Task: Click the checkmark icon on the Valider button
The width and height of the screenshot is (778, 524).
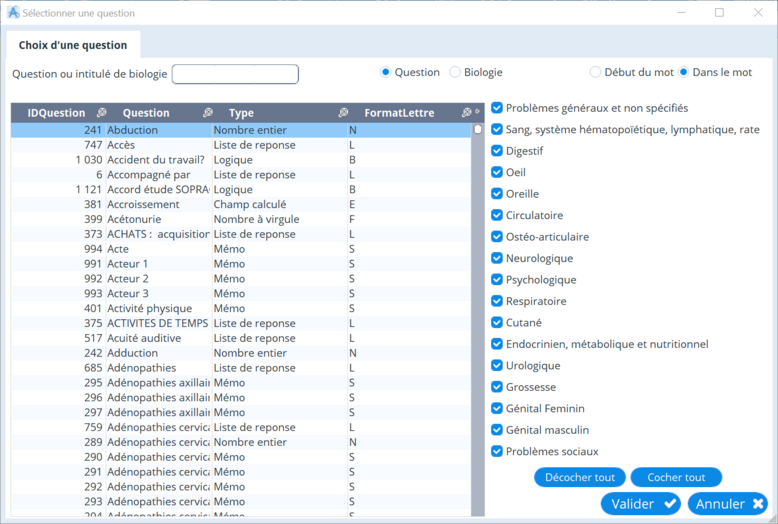Action: (669, 503)
